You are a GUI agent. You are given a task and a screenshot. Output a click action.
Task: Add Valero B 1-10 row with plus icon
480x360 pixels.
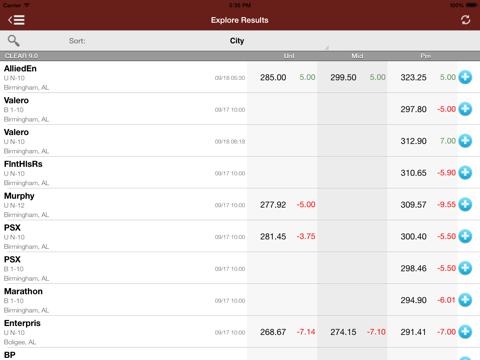tap(465, 109)
